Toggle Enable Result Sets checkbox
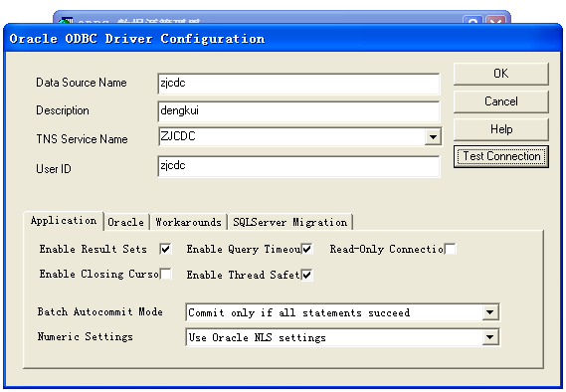Image resolution: width=566 pixels, height=392 pixels. 165,249
